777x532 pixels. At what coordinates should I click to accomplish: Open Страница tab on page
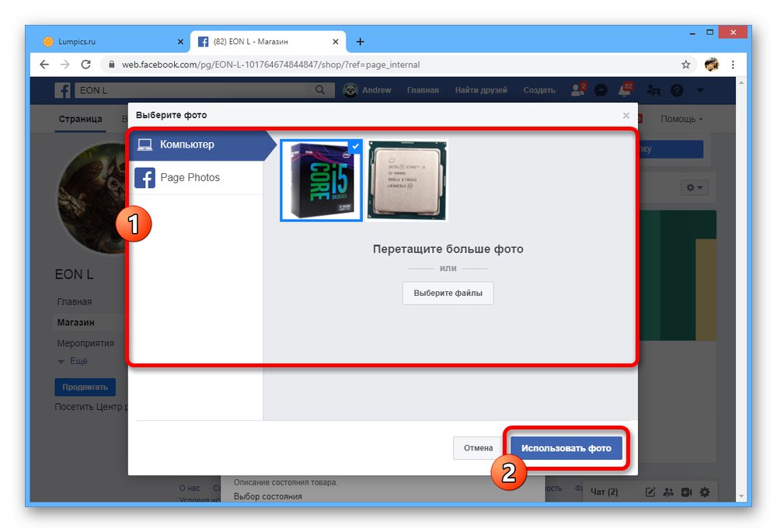click(x=80, y=119)
